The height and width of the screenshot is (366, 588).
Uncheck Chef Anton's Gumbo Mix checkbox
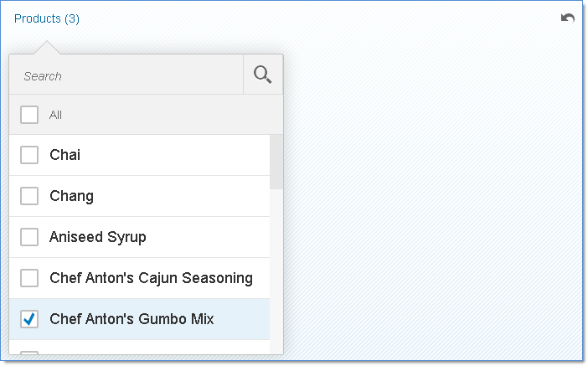pos(29,319)
